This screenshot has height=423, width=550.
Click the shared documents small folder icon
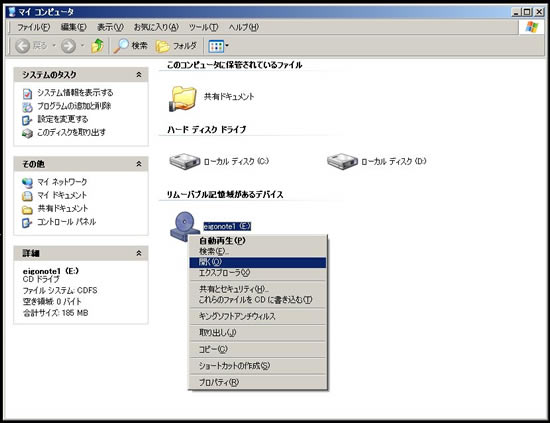[27, 209]
